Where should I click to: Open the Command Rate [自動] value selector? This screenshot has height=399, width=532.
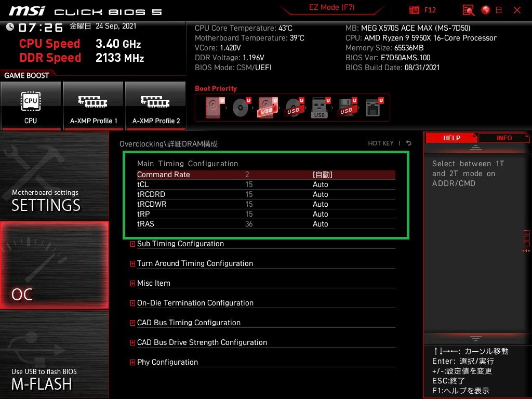(322, 175)
